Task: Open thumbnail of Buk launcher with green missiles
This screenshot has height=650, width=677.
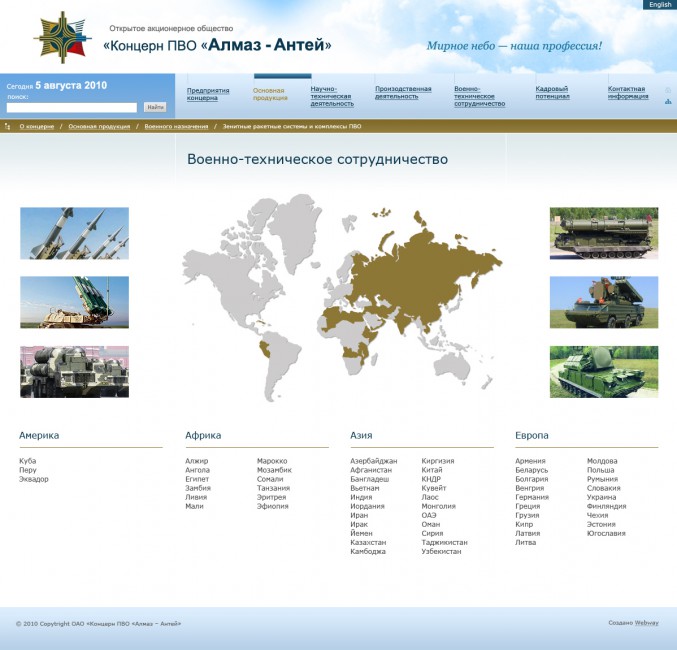Action: click(74, 302)
